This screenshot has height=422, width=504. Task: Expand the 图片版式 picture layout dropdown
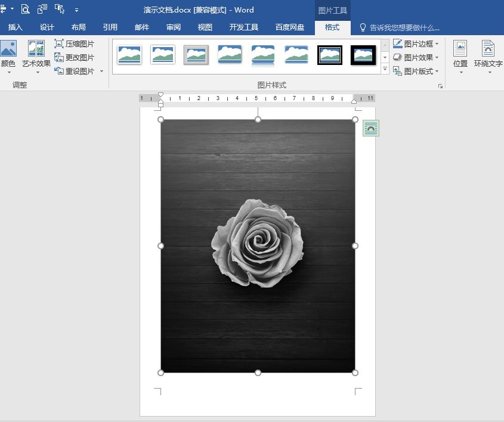[437, 72]
